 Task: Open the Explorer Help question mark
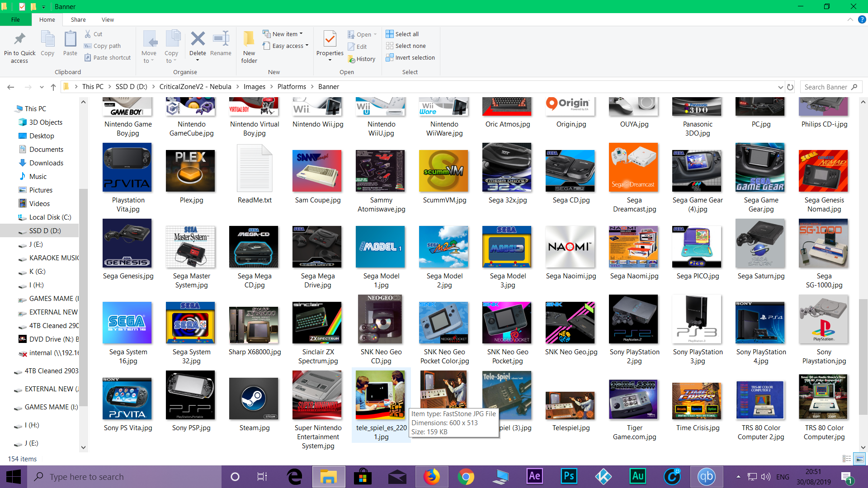tap(862, 19)
